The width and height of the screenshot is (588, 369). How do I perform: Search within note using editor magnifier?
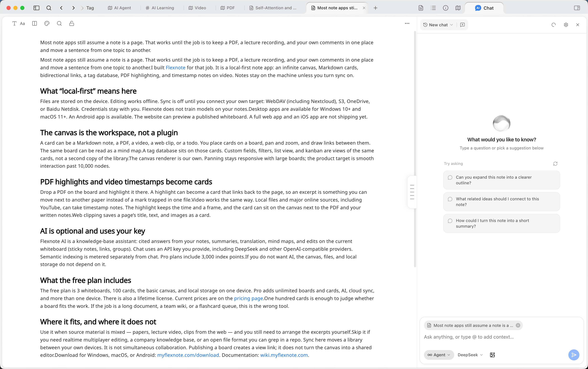[x=59, y=23]
